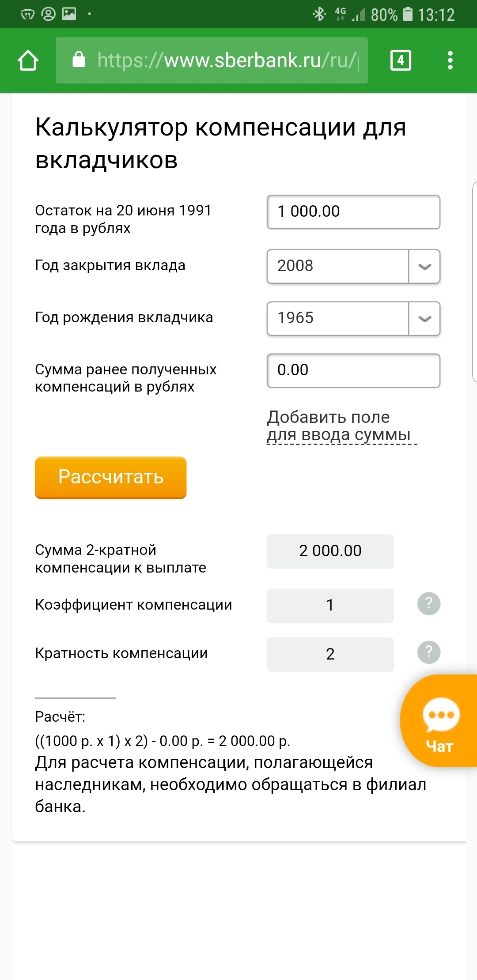Tap the padlock icon in address bar
477x980 pixels.
click(x=79, y=60)
